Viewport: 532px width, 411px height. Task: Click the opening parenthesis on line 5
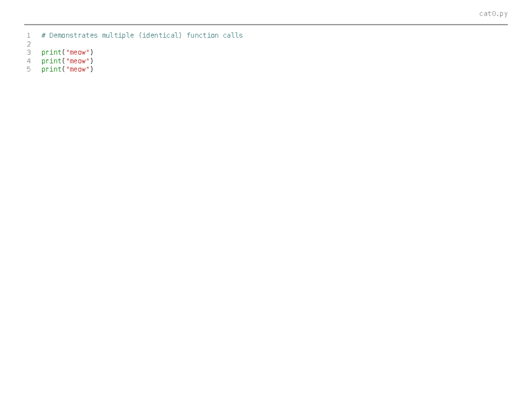tap(62, 69)
